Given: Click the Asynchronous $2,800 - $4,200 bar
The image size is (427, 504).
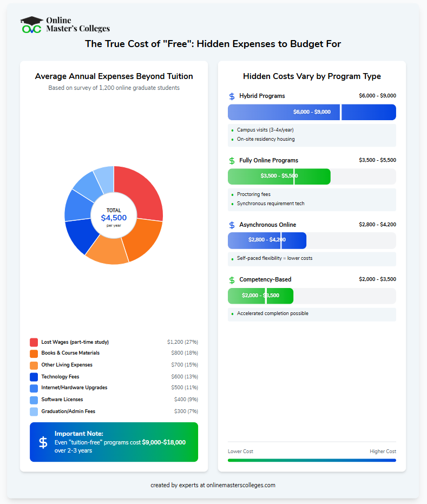Looking at the screenshot, I should (267, 240).
